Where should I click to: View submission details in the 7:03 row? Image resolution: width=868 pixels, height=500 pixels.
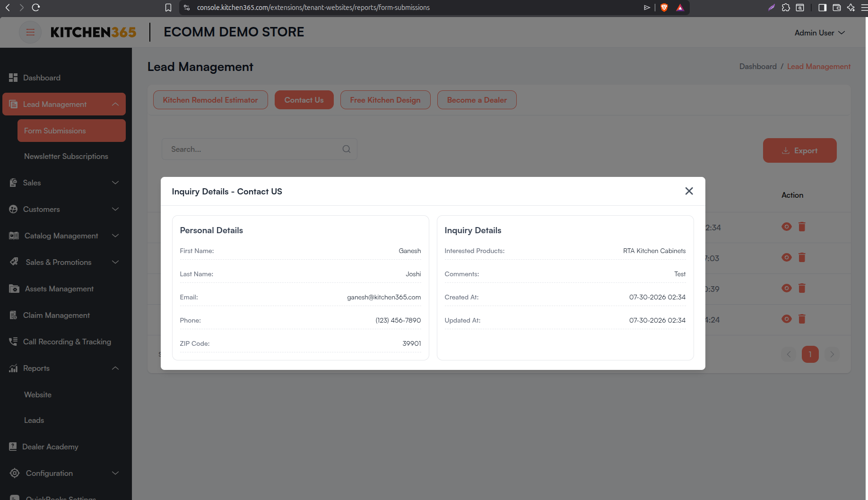coord(787,257)
